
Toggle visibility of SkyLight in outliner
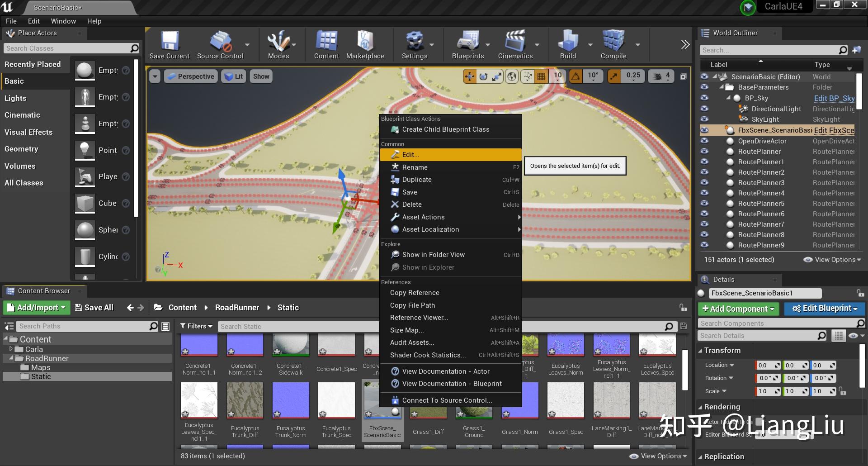[x=704, y=119]
